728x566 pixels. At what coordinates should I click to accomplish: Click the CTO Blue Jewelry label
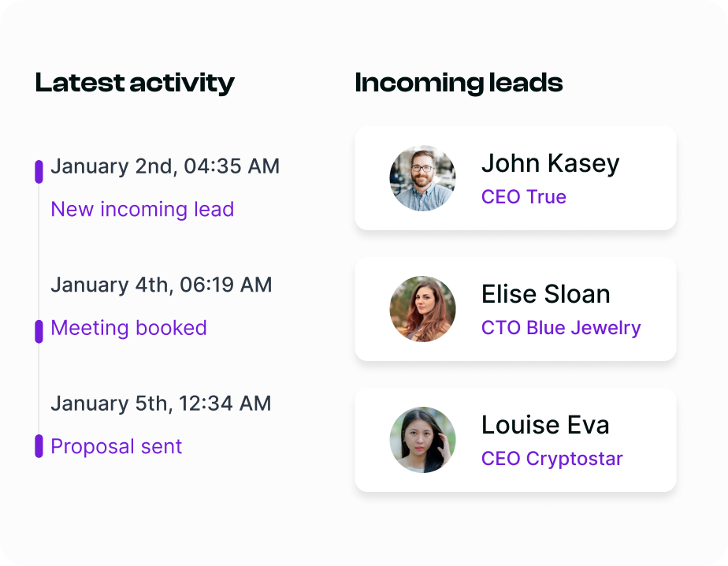561,328
